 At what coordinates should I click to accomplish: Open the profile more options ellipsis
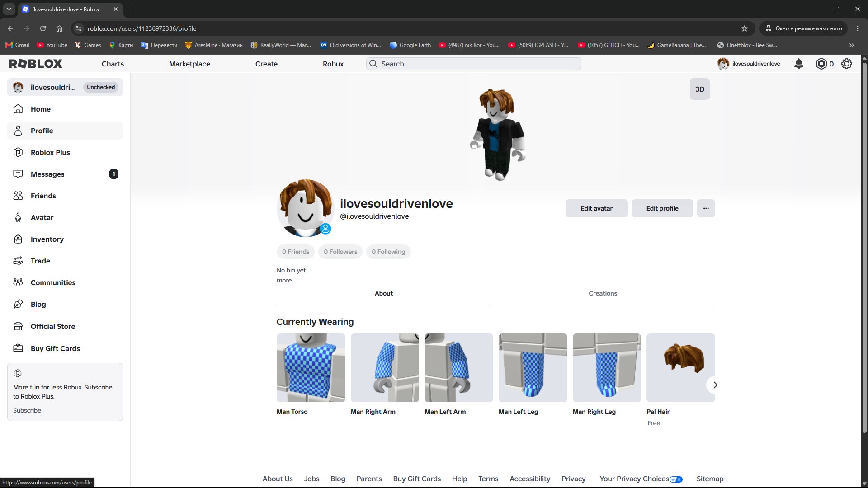pyautogui.click(x=706, y=208)
